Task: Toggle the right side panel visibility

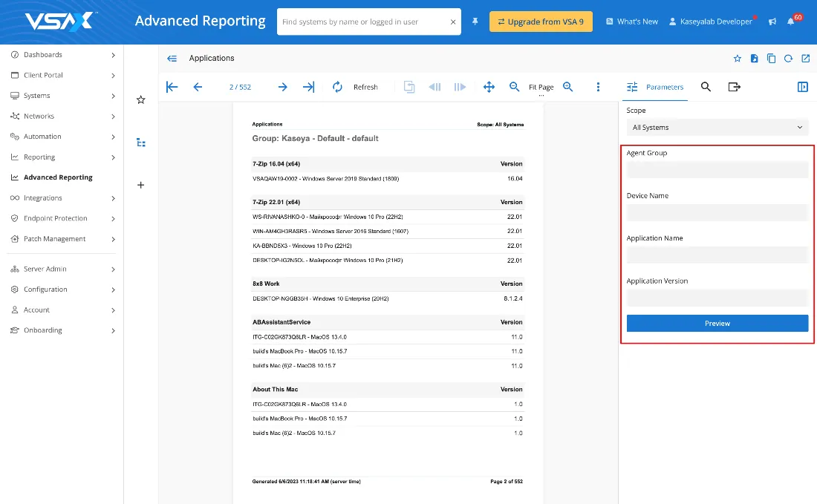Action: 802,87
